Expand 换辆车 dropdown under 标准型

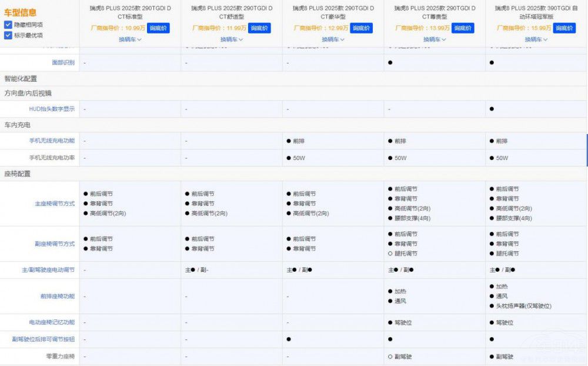(x=130, y=39)
